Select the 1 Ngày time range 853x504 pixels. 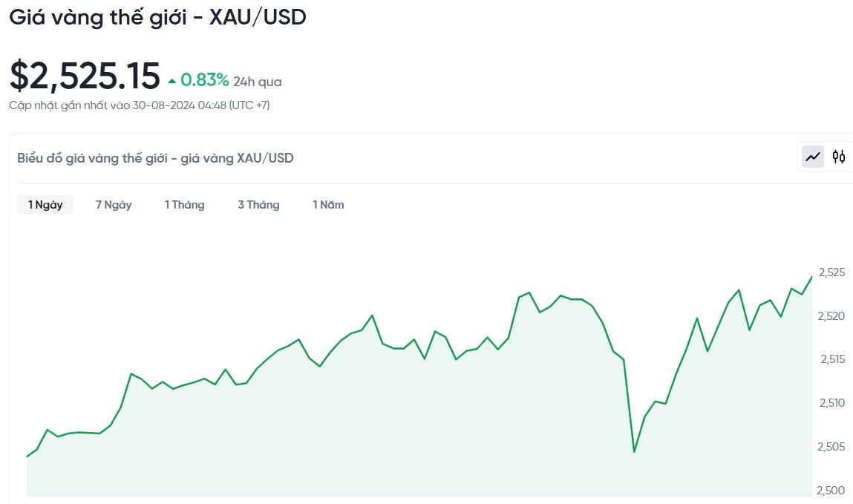[x=45, y=205]
